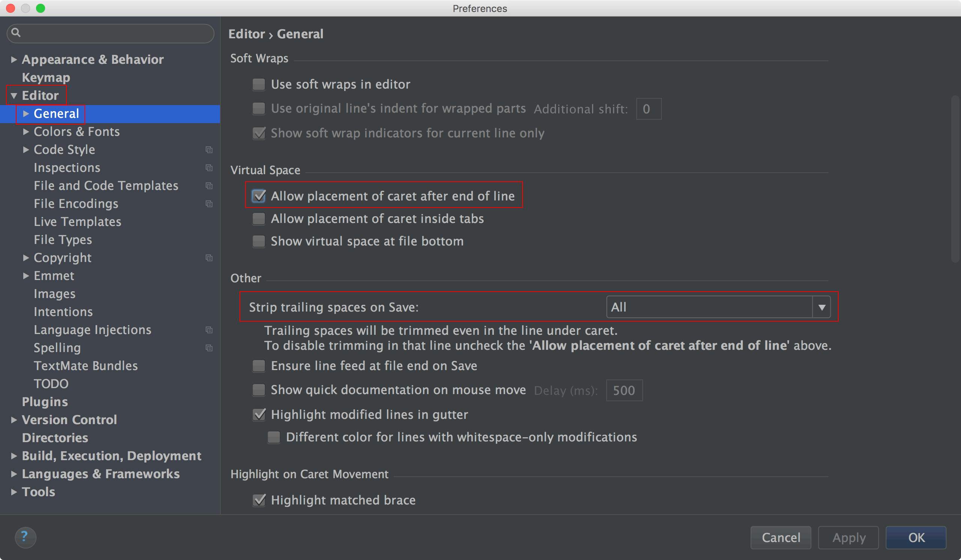Click the search magnifier icon
The height and width of the screenshot is (560, 961).
tap(16, 33)
